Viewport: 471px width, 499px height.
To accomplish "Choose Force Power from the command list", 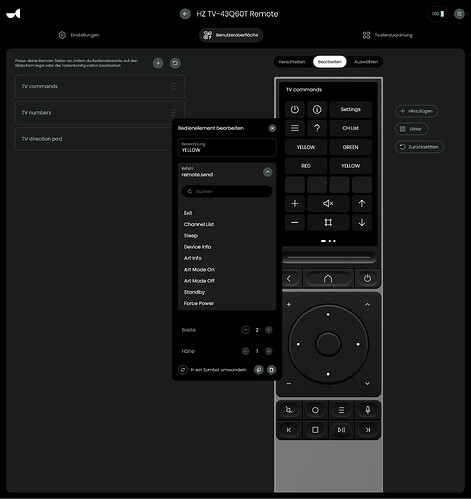I will point(199,303).
